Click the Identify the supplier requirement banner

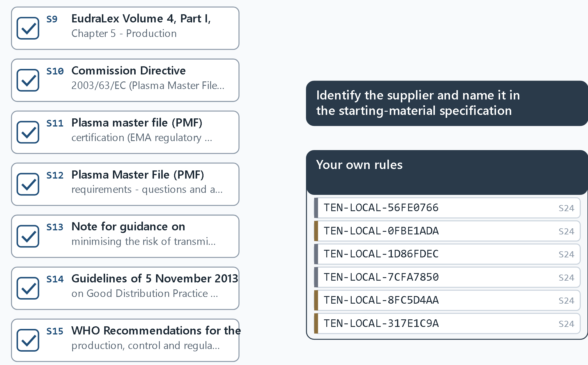coord(447,103)
